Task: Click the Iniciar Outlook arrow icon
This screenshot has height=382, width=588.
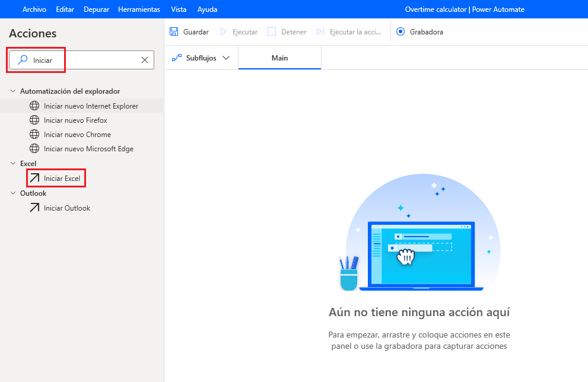Action: pyautogui.click(x=34, y=208)
